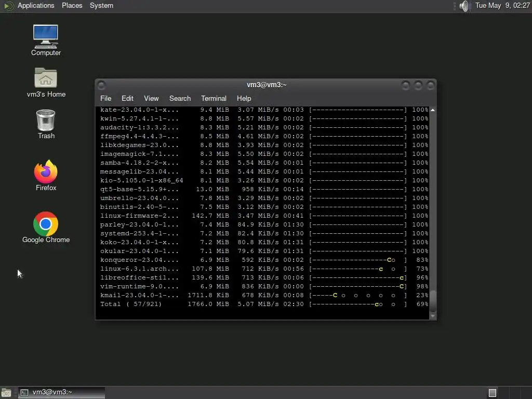Click the show desktop icon in bottom panel
The width and height of the screenshot is (532, 399).
6,393
